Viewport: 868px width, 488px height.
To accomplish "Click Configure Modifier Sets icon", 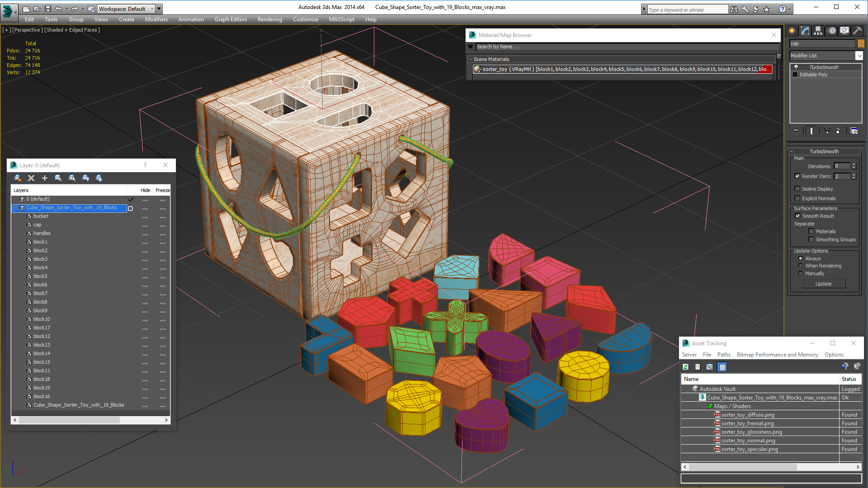I will 854,131.
